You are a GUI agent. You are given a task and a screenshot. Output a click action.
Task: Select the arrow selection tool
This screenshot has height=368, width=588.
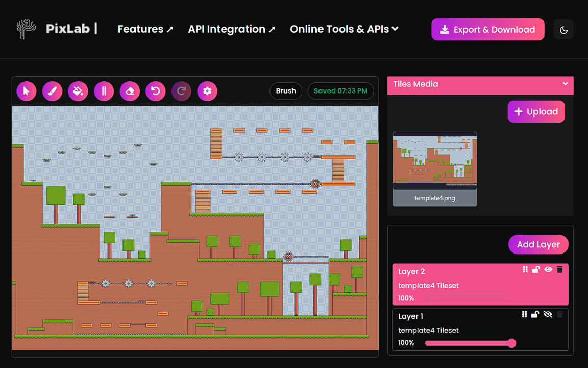coord(27,90)
